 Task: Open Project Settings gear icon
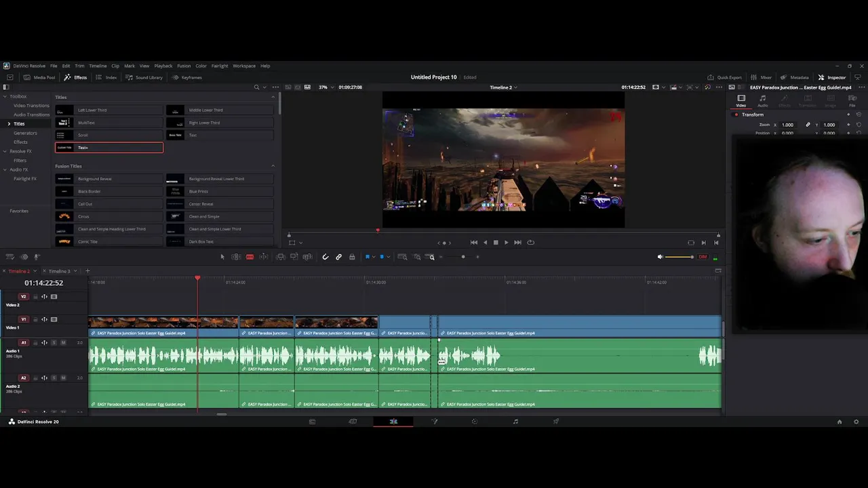tap(856, 422)
